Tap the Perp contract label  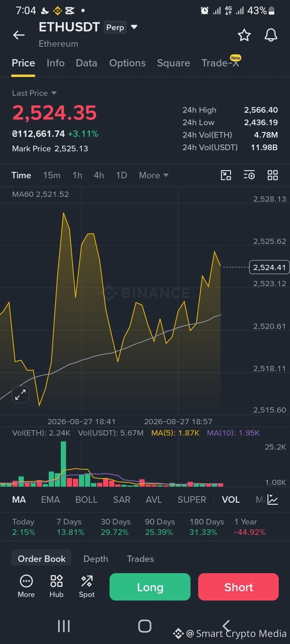pyautogui.click(x=115, y=27)
